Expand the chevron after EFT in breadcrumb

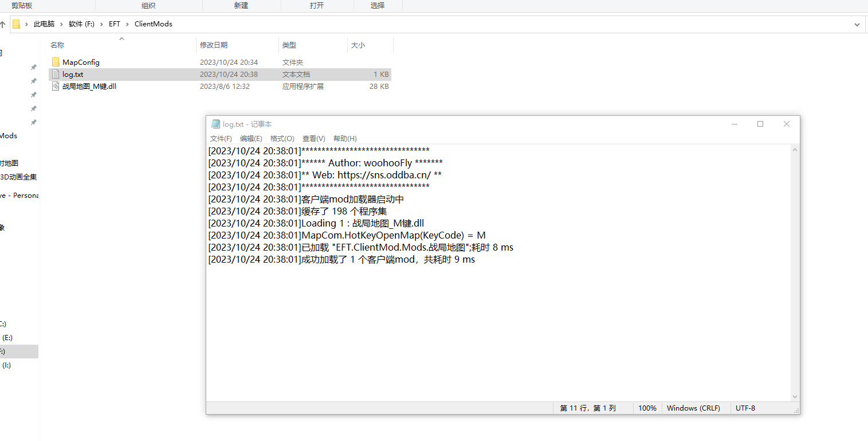click(127, 24)
